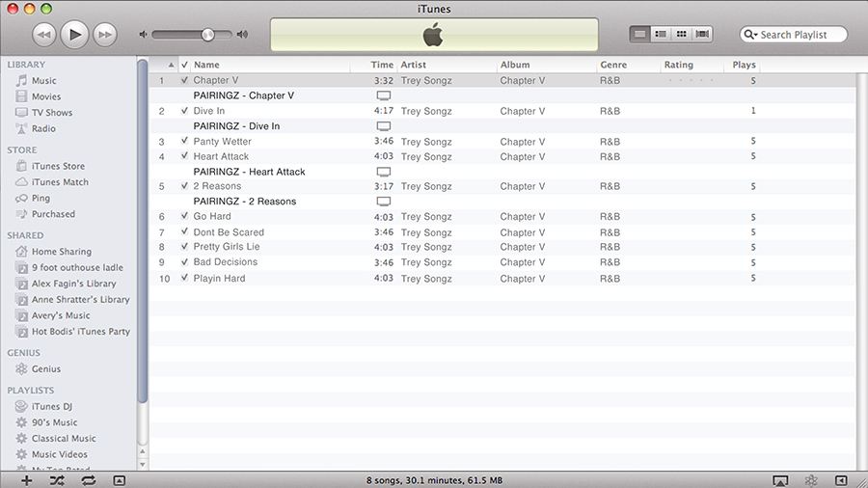Uncheck the Pretty Girls Lie checkbox
Screen dimensions: 868x488
click(184, 247)
